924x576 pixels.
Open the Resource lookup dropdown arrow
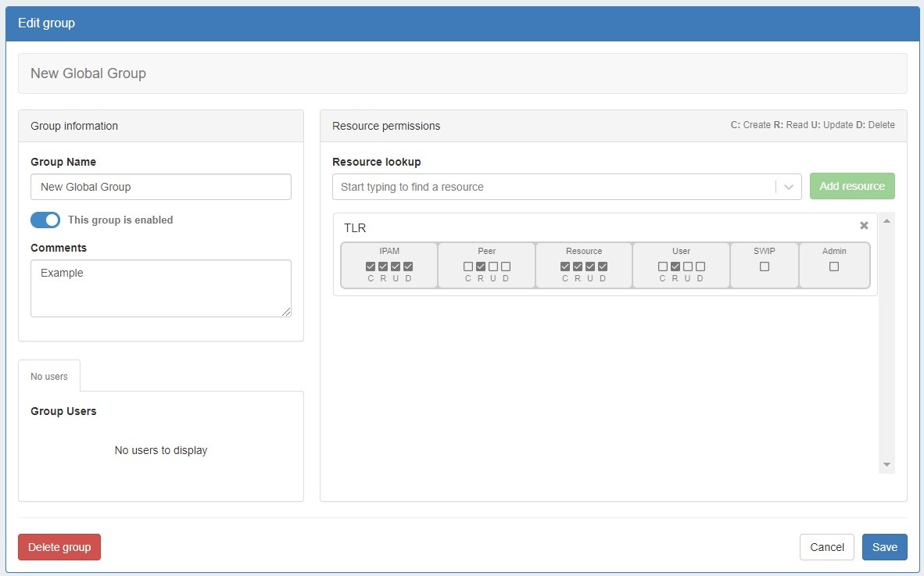coord(788,187)
